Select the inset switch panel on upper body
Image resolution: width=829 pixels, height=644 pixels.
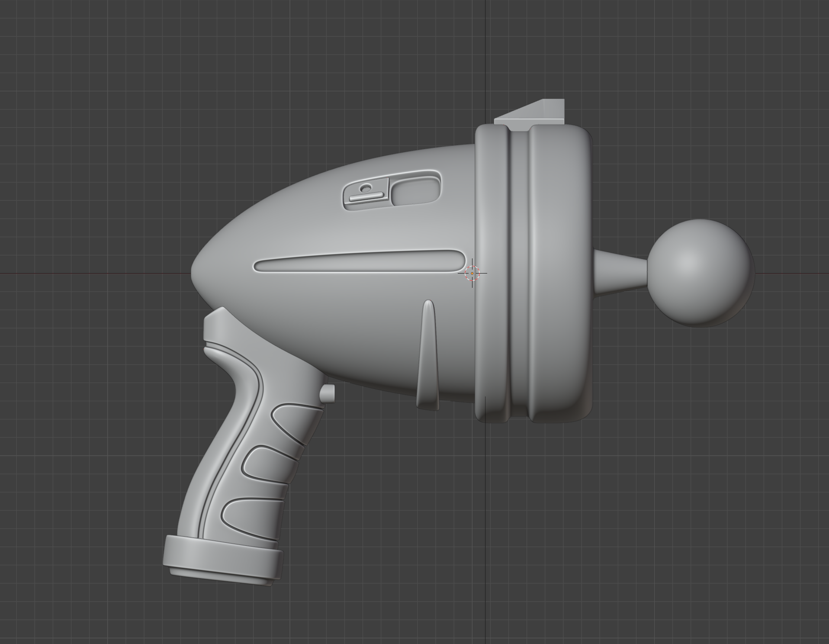[392, 191]
